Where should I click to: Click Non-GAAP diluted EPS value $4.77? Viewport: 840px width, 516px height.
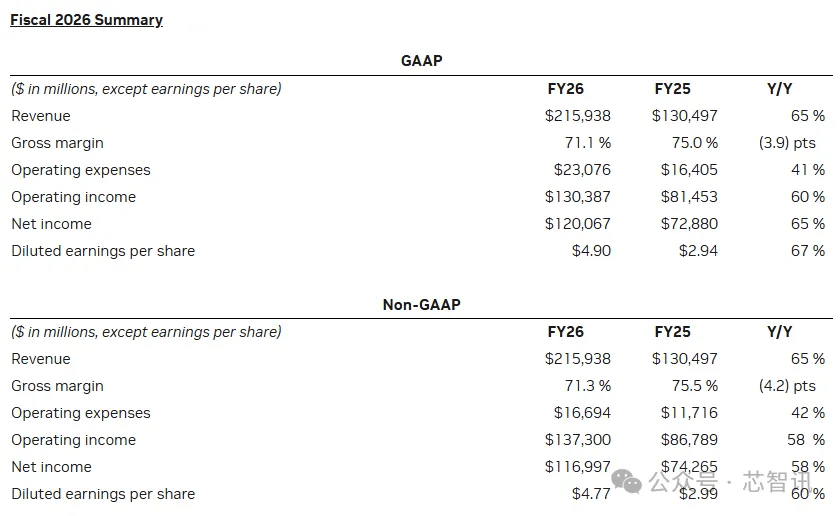590,494
